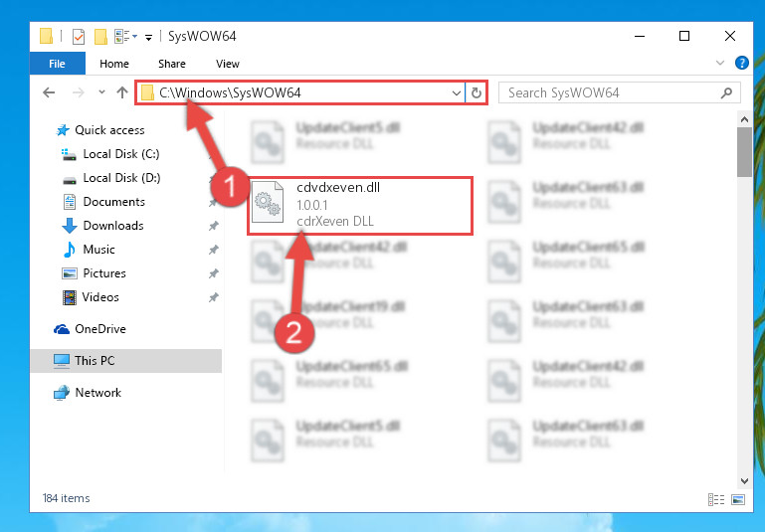765x532 pixels.
Task: Open Downloads in the navigation pane
Action: (102, 226)
